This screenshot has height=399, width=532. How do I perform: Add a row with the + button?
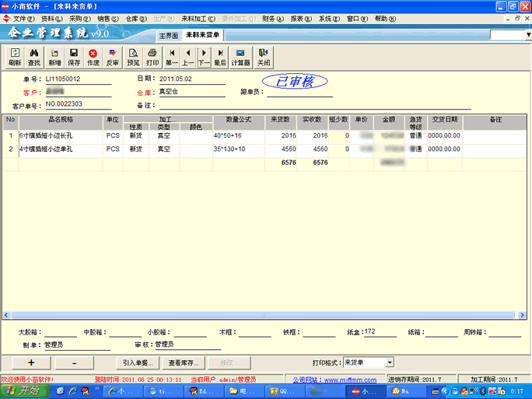[x=31, y=362]
